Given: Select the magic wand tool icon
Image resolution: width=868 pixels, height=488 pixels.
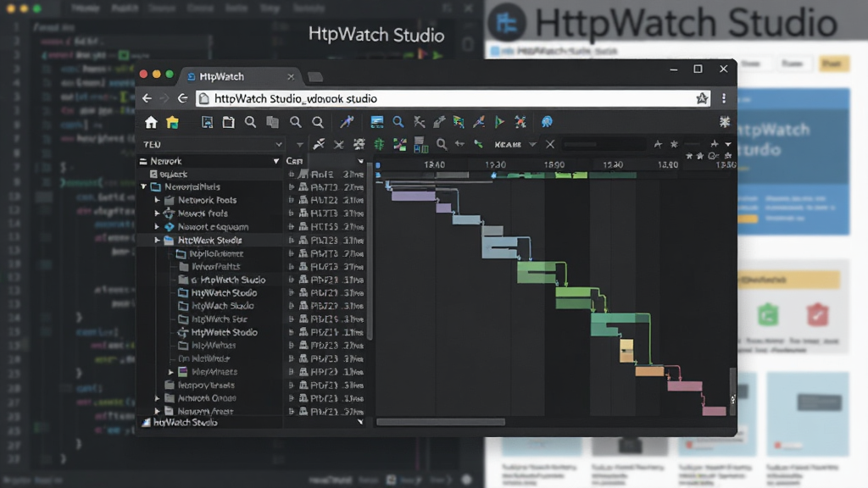Looking at the screenshot, I should point(347,122).
